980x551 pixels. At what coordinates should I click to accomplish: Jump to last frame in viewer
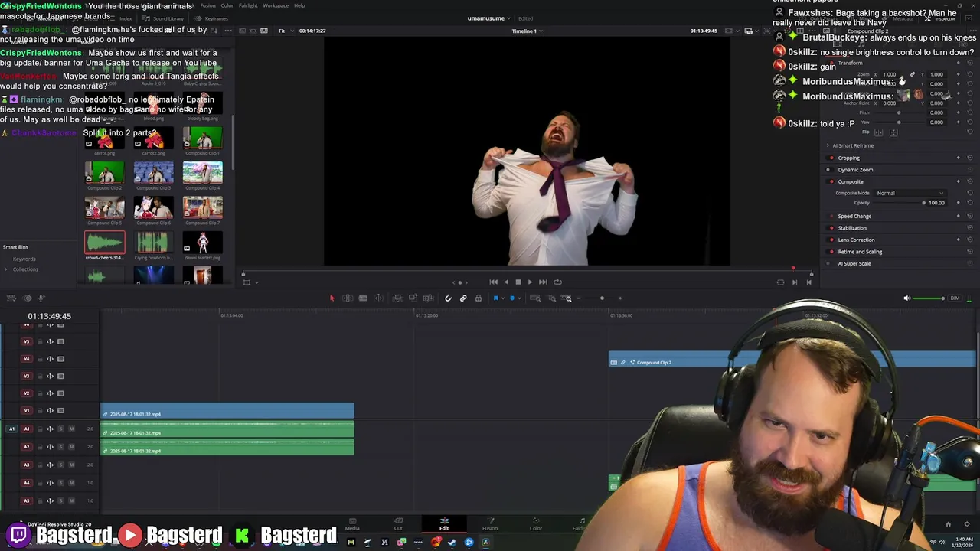pyautogui.click(x=543, y=282)
